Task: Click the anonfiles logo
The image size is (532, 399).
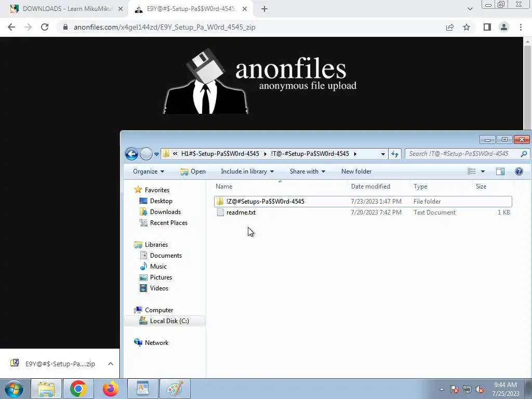Action: (260, 82)
